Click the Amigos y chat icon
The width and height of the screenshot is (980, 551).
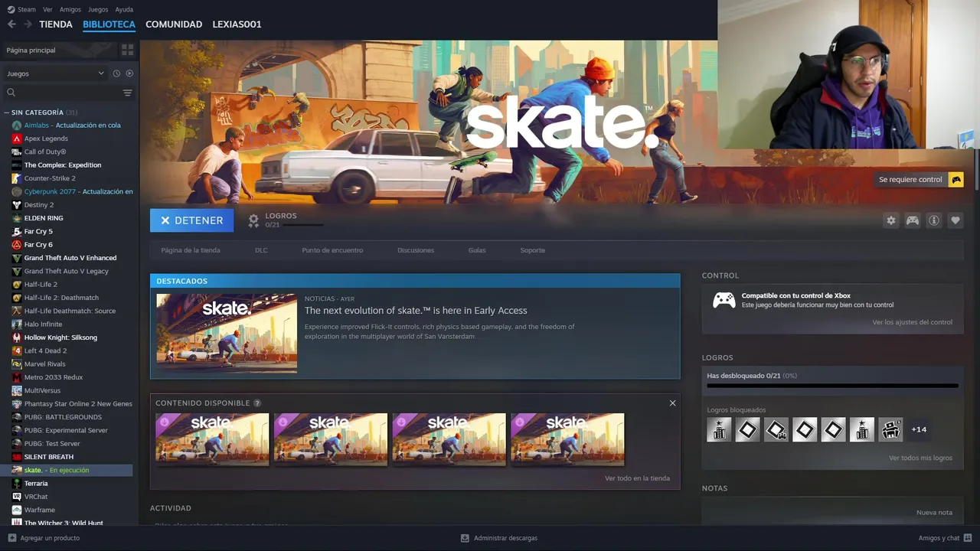click(x=968, y=538)
